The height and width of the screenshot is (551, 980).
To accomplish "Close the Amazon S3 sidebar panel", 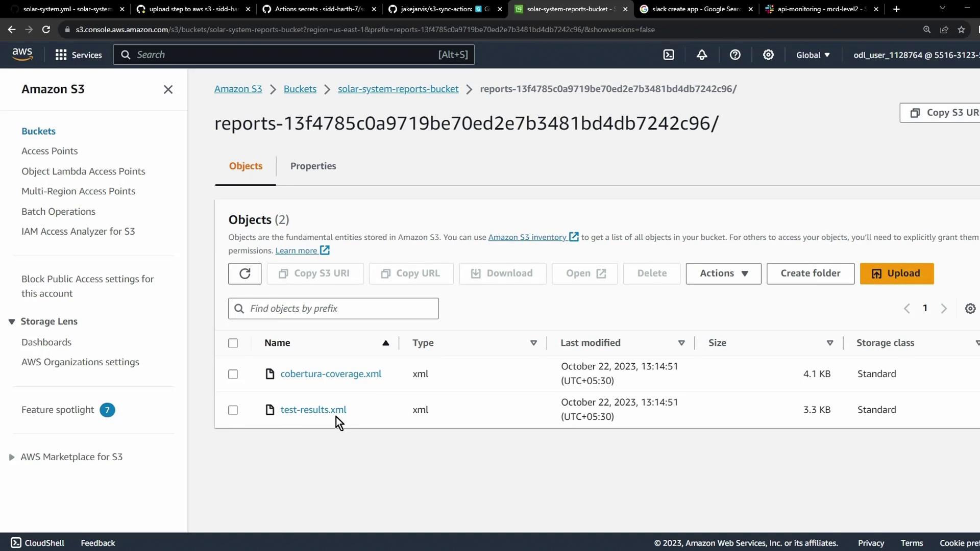I will (x=168, y=89).
